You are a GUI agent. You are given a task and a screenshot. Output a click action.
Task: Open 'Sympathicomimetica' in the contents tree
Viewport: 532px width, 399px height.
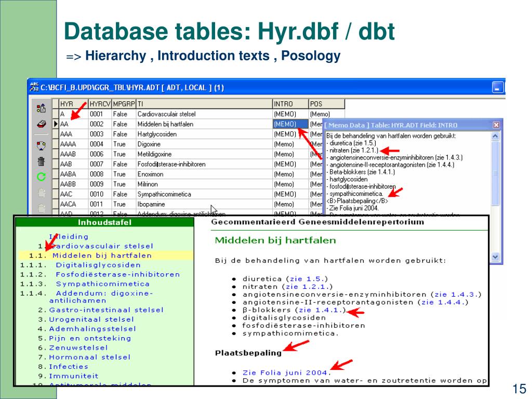coord(102,284)
